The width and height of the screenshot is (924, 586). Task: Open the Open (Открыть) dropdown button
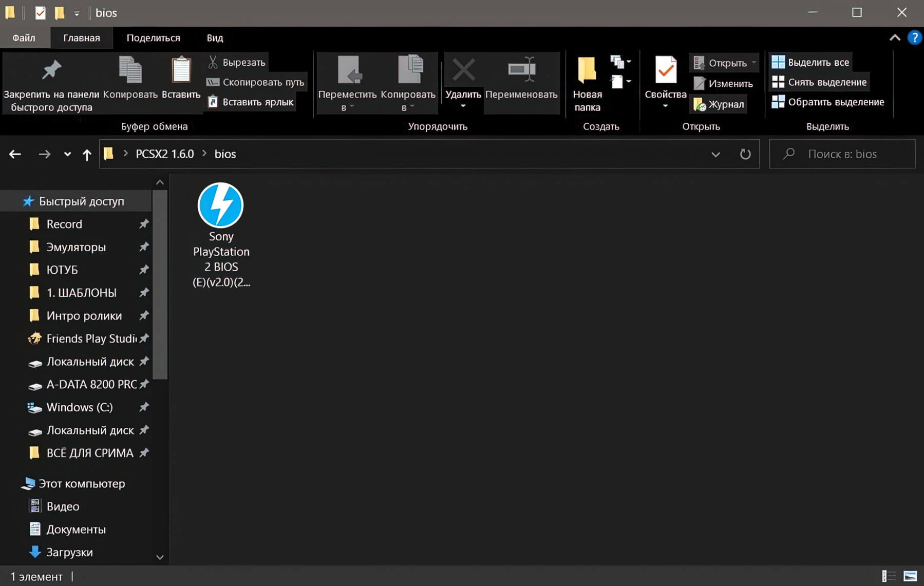[724, 63]
